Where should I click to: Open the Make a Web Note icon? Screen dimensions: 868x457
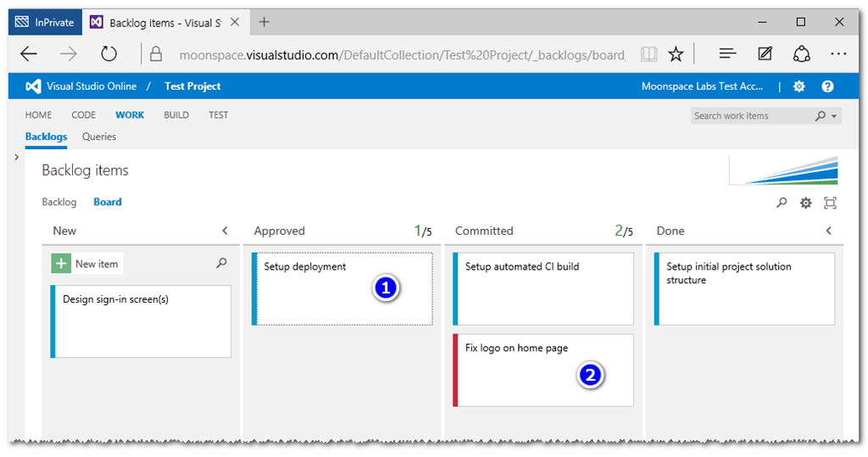click(x=765, y=53)
